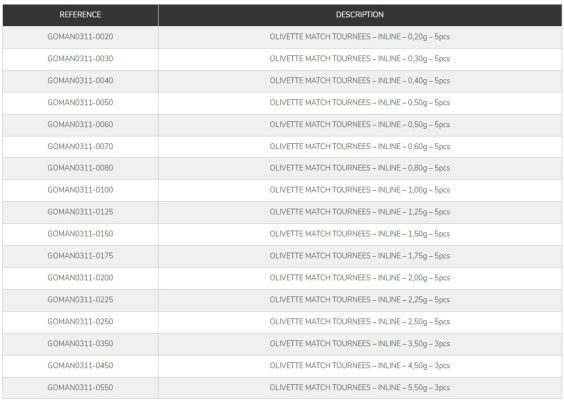The width and height of the screenshot is (564, 400).
Task: Select reference GOMAN0311-0080
Action: pyautogui.click(x=80, y=168)
